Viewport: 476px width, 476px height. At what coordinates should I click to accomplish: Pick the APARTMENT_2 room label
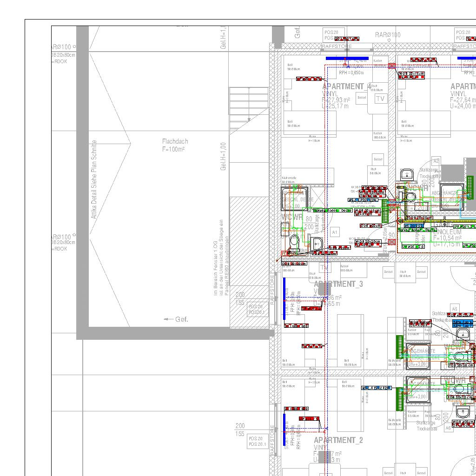point(338,440)
